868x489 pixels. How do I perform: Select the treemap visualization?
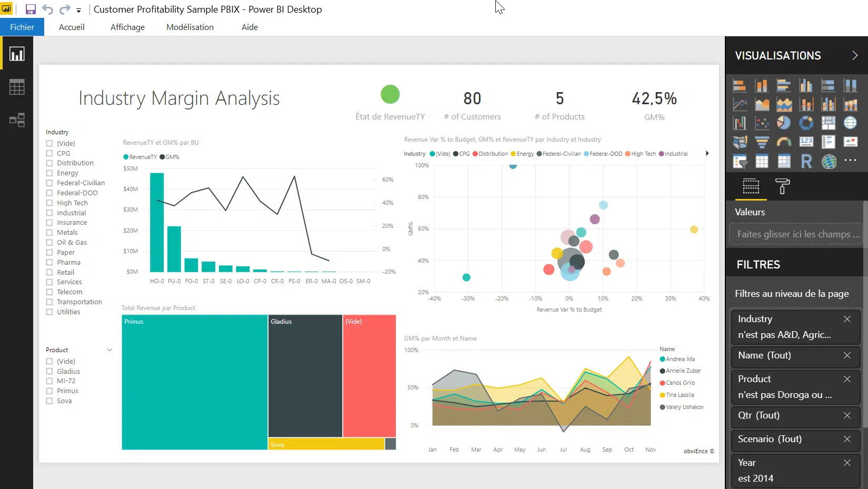(x=828, y=122)
